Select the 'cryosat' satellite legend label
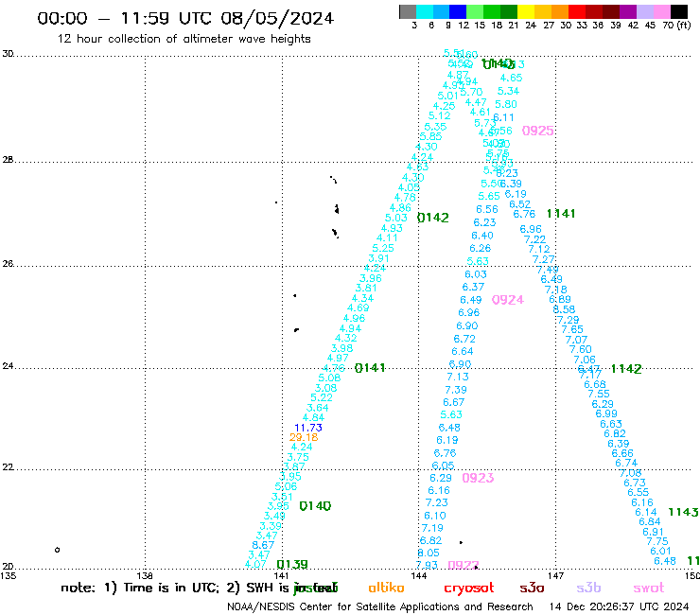Viewport: 700px width, 615px height. (x=469, y=589)
